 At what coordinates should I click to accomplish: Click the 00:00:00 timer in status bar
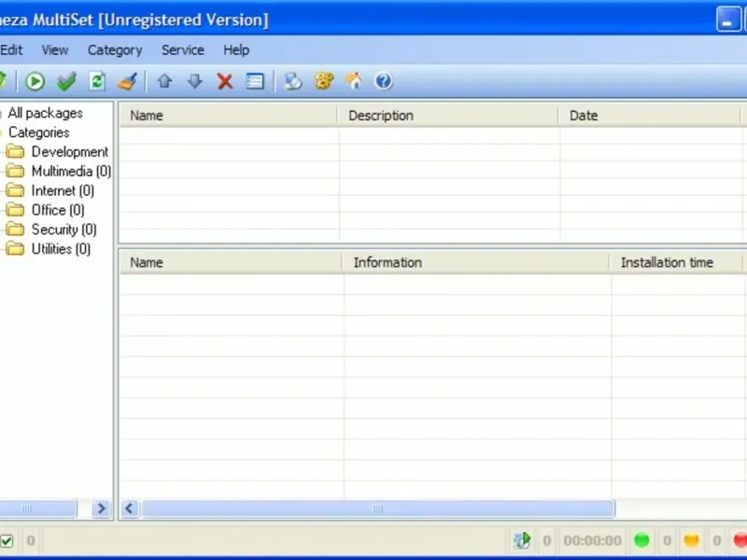tap(592, 540)
